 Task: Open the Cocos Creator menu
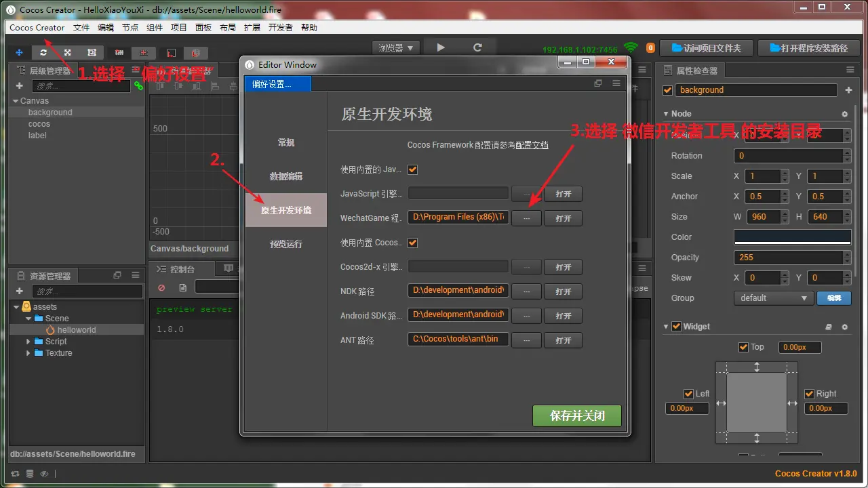point(37,28)
